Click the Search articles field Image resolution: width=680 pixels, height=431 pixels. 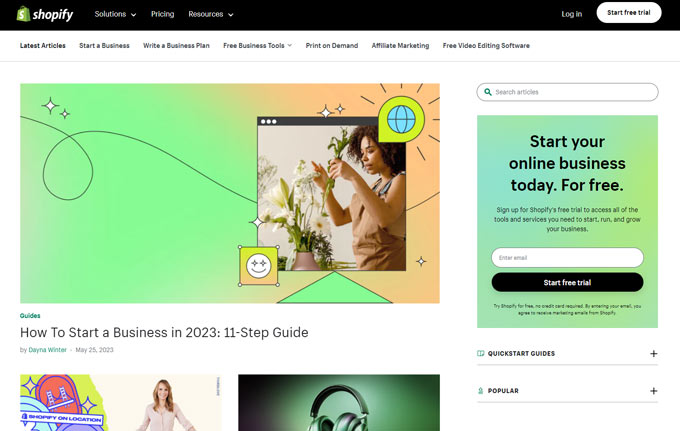tap(567, 92)
